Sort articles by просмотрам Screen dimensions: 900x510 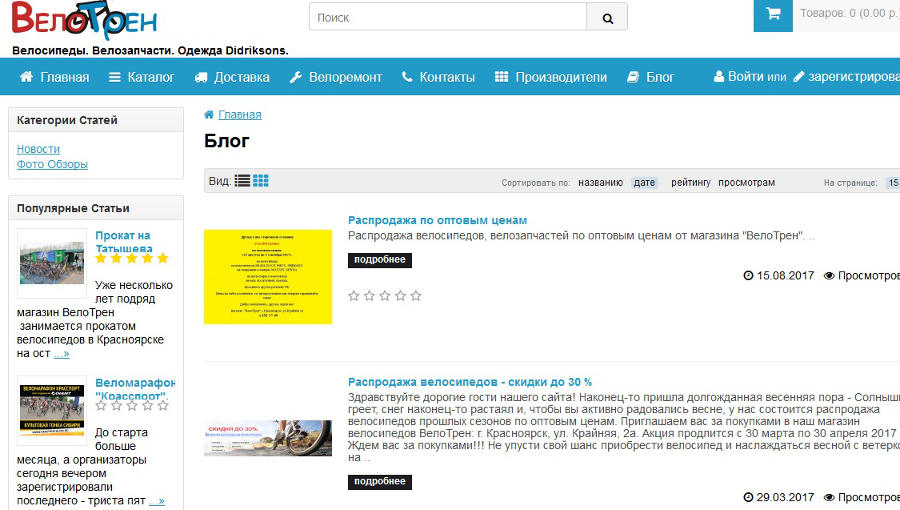click(x=746, y=183)
